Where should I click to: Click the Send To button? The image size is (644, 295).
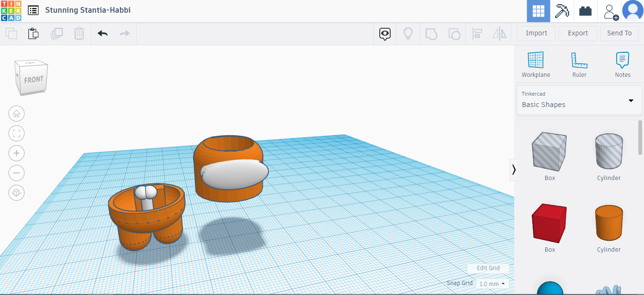pos(619,33)
